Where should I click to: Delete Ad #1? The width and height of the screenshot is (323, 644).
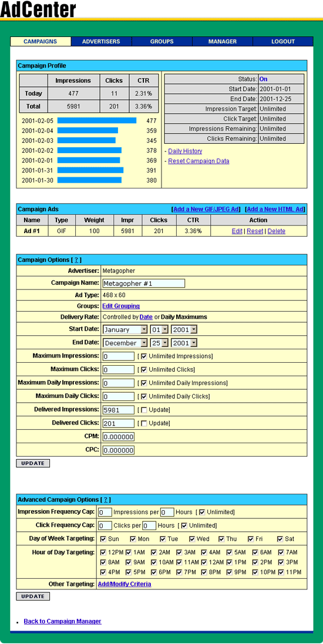pos(276,231)
